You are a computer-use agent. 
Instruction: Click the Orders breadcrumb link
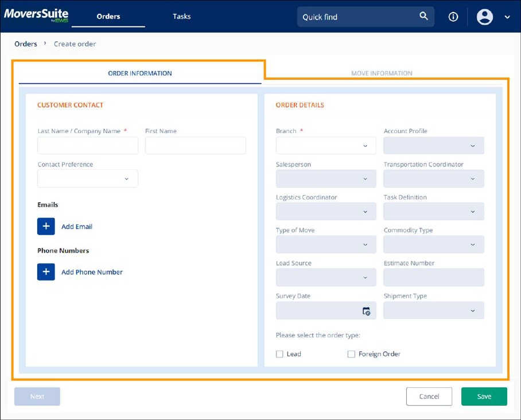click(26, 44)
